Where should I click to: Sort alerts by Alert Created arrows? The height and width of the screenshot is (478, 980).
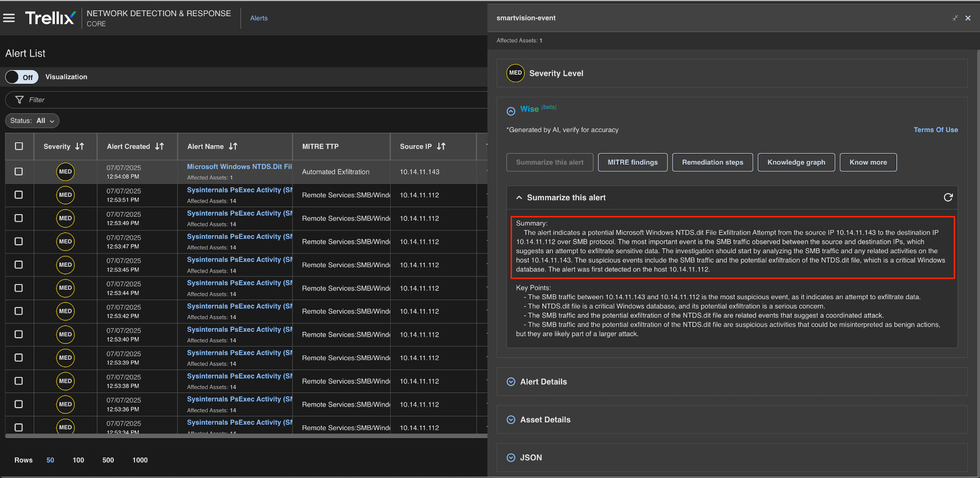pos(160,147)
